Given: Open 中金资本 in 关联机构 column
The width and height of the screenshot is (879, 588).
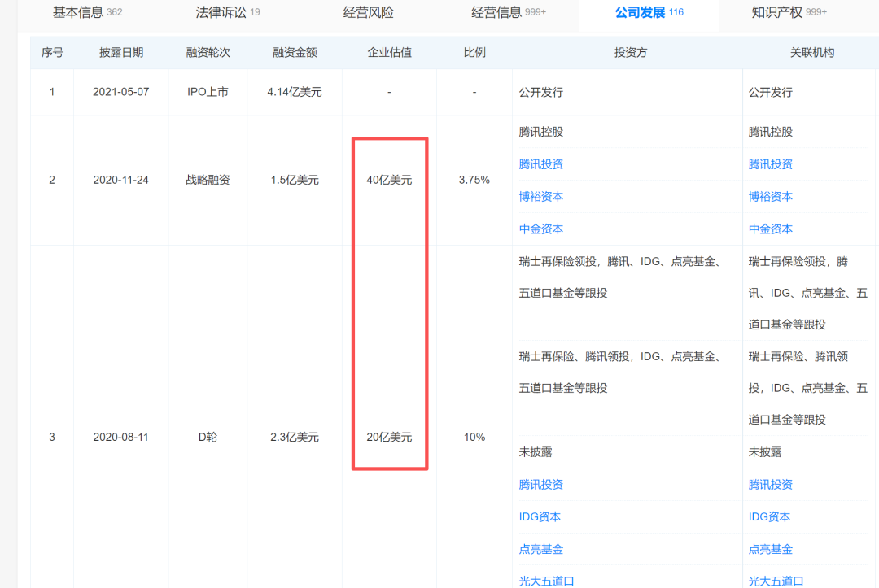Looking at the screenshot, I should point(770,229).
